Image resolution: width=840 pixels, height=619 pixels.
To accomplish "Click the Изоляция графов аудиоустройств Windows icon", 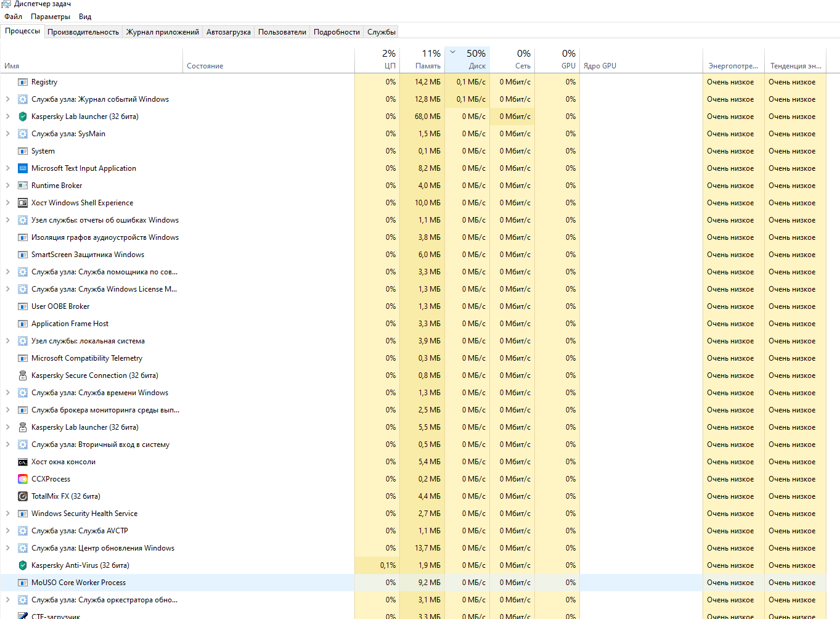I will [x=23, y=237].
